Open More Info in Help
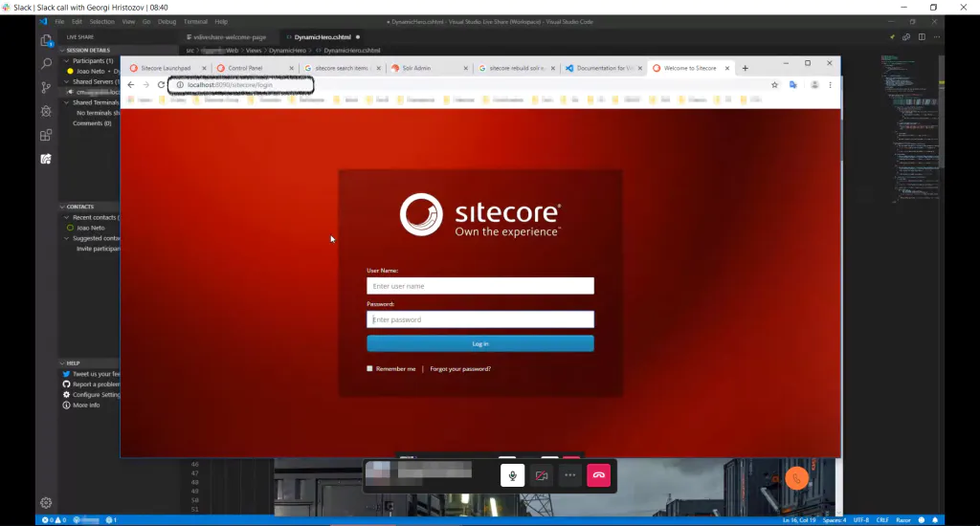 click(x=81, y=405)
